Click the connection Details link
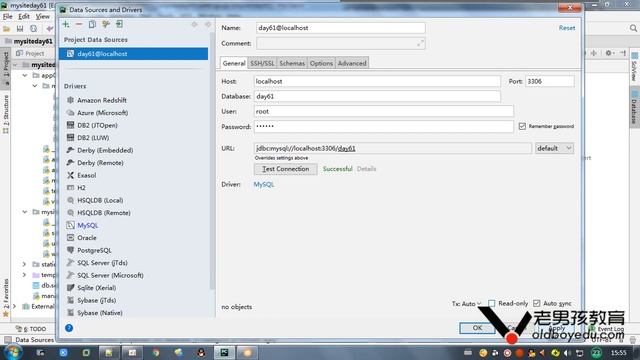Viewport: 640px width, 360px height. point(366,169)
